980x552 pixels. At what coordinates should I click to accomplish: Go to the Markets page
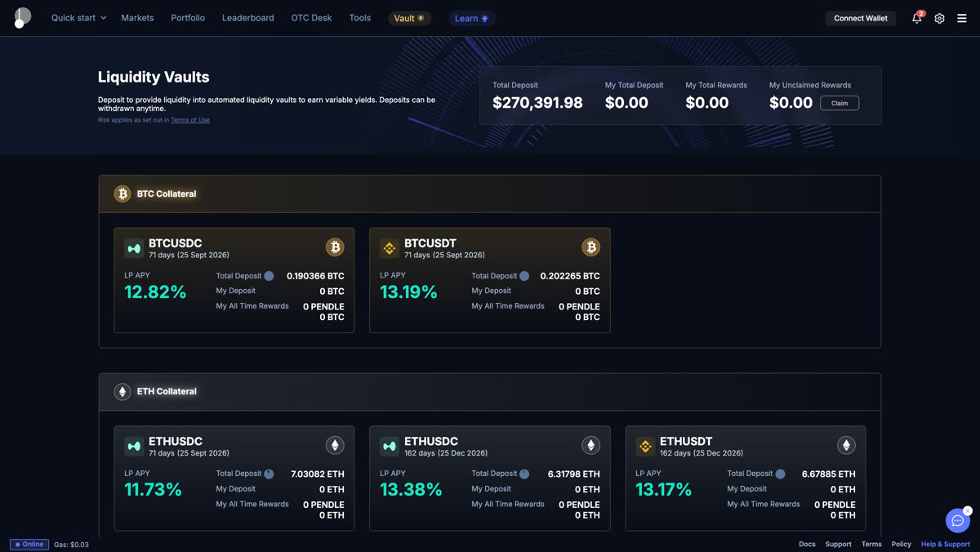(x=137, y=18)
